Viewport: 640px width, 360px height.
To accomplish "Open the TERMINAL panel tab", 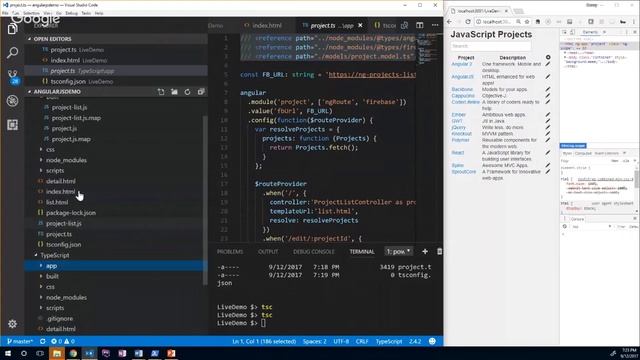I will click(362, 252).
